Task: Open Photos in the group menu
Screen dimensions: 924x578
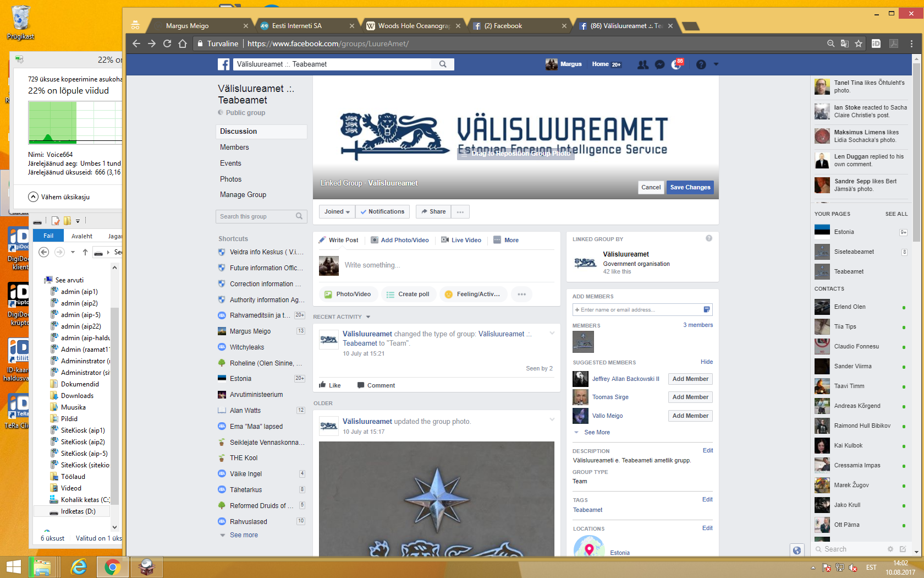Action: point(230,179)
